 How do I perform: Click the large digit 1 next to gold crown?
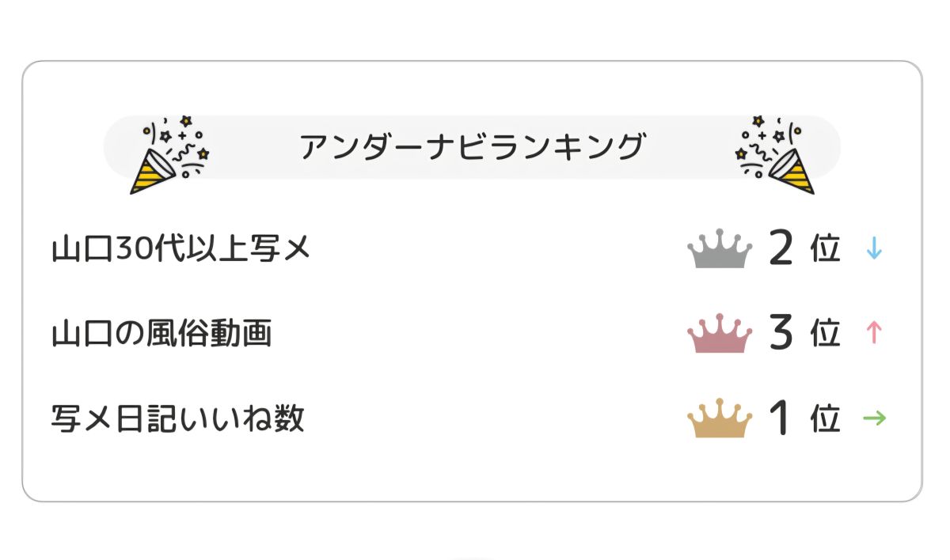point(781,418)
